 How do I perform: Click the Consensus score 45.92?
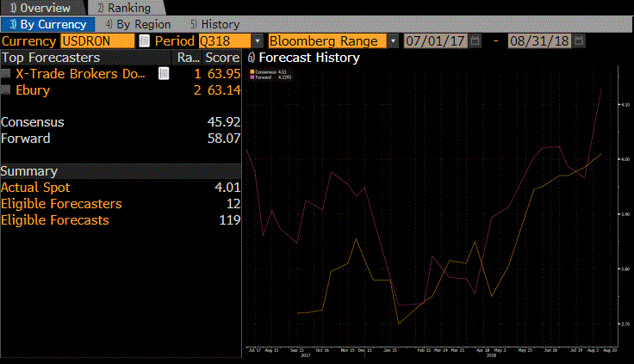(224, 122)
